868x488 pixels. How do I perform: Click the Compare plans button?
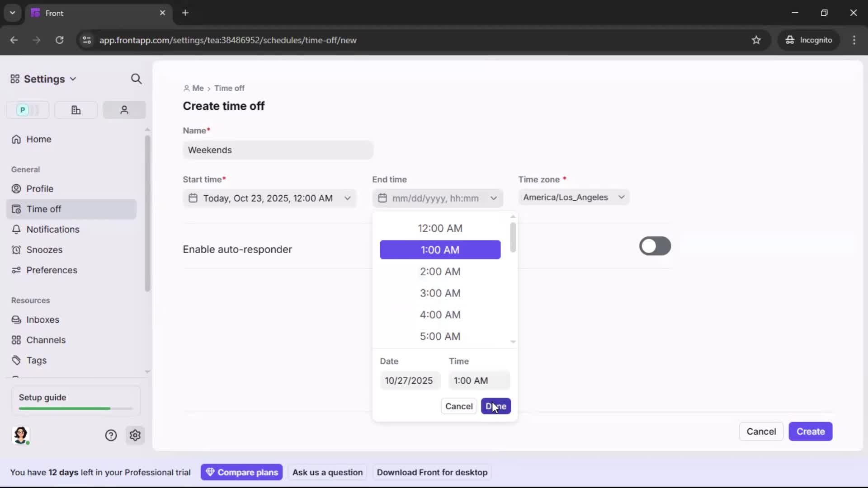(x=241, y=472)
